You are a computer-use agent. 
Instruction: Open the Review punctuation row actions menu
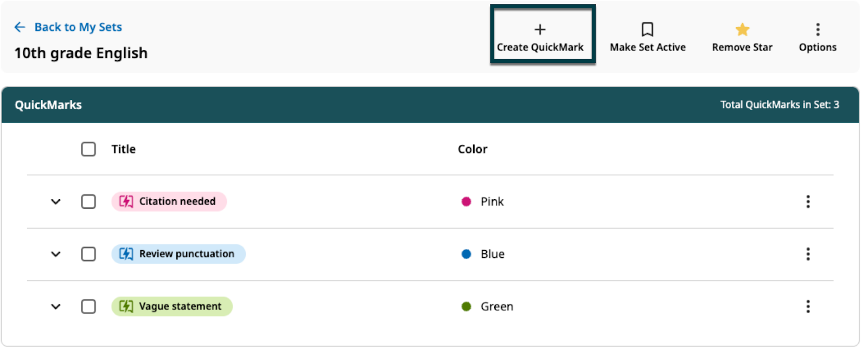point(808,254)
